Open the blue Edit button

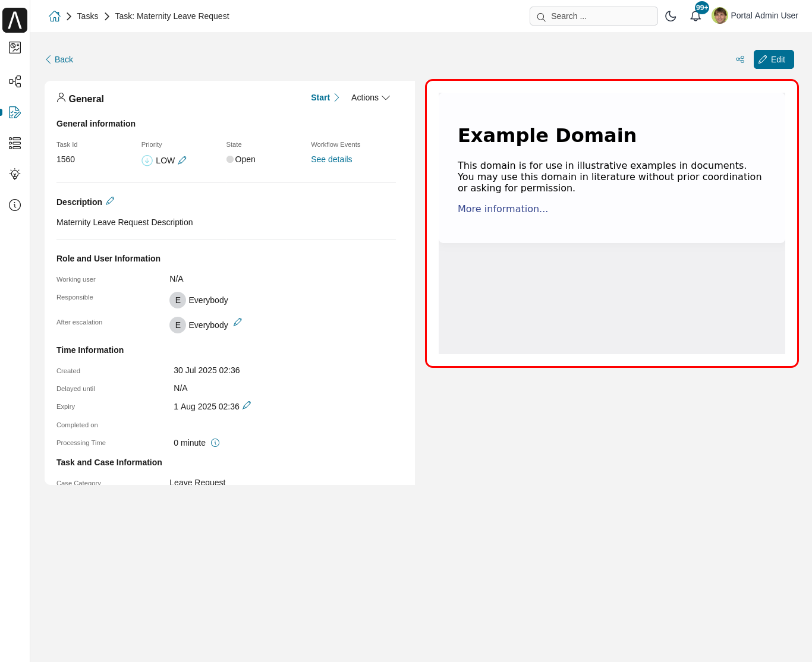(x=773, y=59)
